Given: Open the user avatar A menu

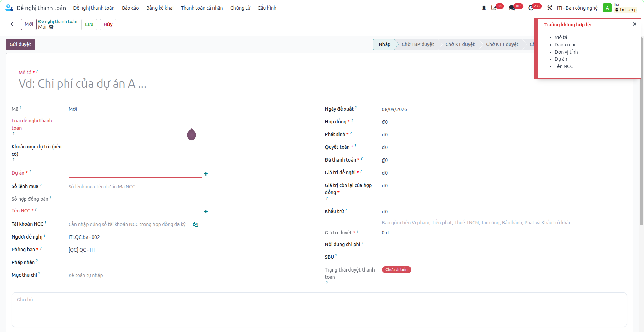Looking at the screenshot, I should pos(607,8).
